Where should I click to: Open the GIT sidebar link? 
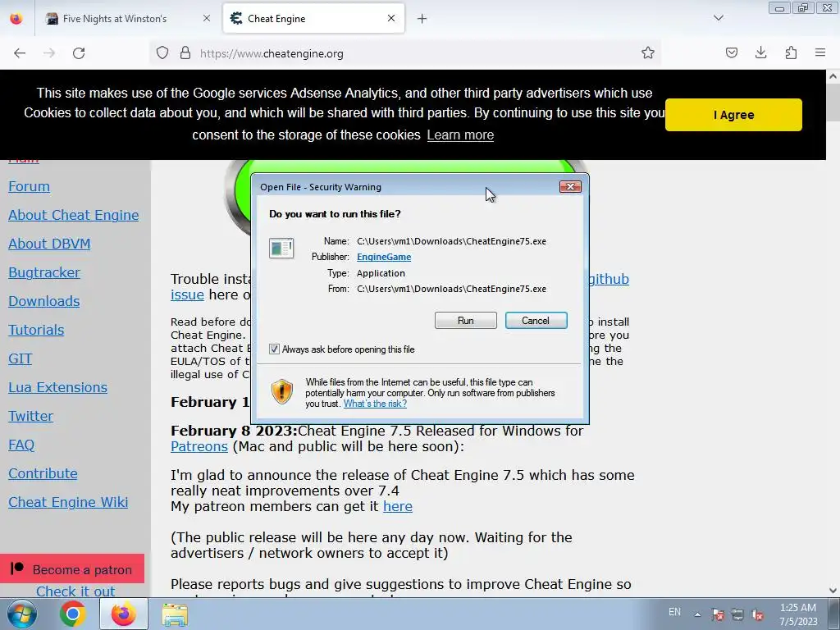[x=21, y=358]
